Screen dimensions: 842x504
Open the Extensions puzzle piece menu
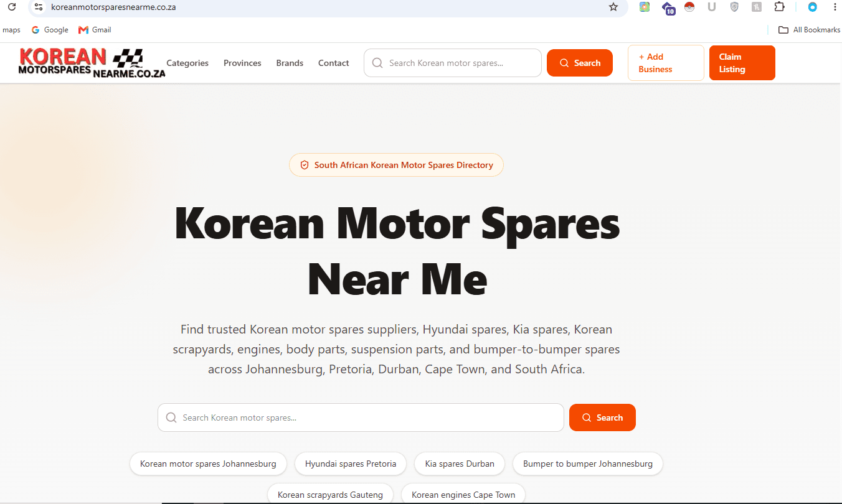pos(779,7)
